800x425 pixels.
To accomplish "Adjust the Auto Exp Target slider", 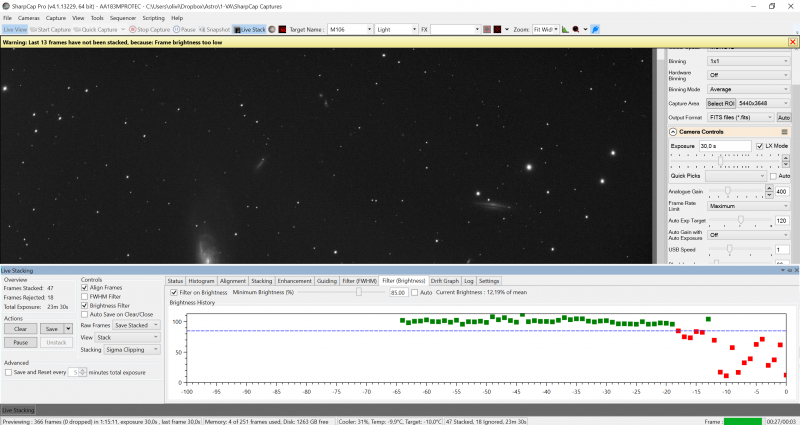I will (740, 220).
